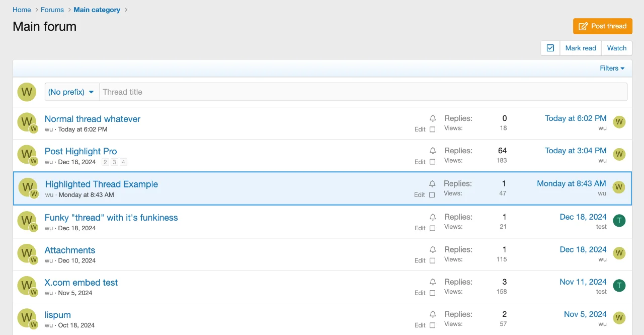The height and width of the screenshot is (335, 644).
Task: Click last-poster avatar on lispum thread row
Action: [x=619, y=318]
